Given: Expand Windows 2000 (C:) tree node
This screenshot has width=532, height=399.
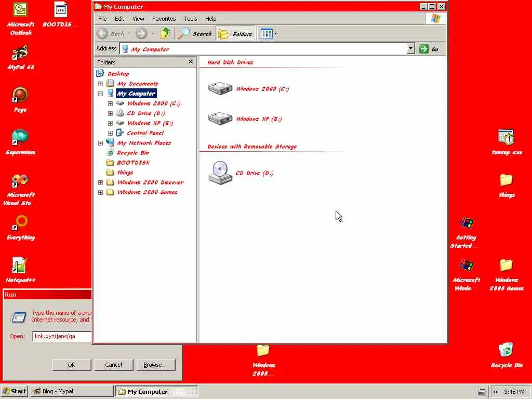Looking at the screenshot, I should pos(110,103).
